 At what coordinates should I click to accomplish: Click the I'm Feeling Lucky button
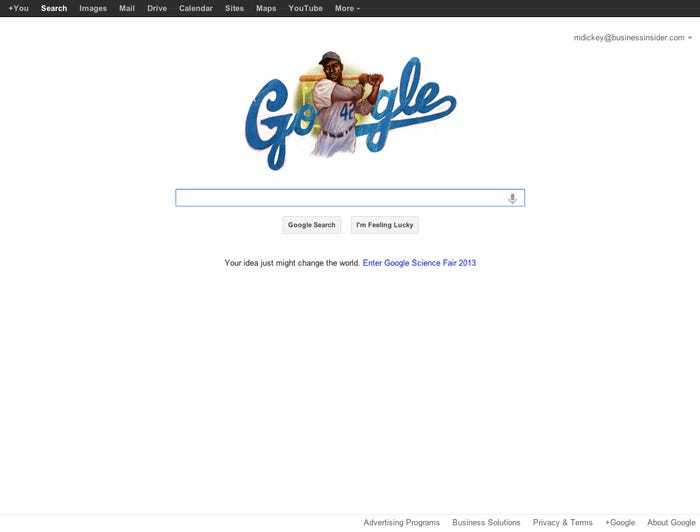click(385, 225)
